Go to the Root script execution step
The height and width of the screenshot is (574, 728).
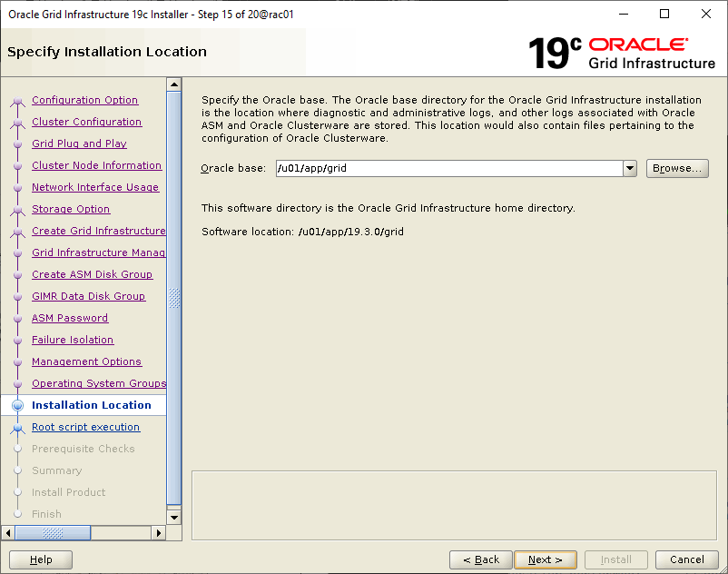(86, 427)
